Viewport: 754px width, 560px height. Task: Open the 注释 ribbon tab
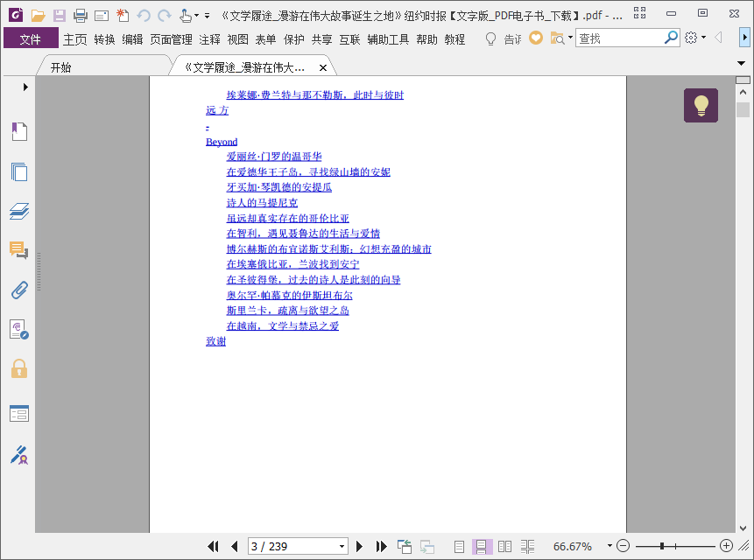tap(209, 38)
